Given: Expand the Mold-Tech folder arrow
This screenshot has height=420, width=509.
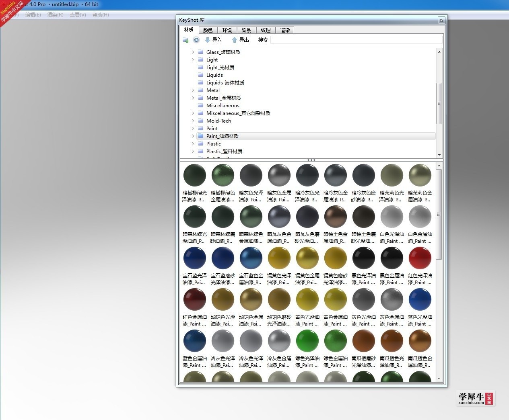Looking at the screenshot, I should coord(193,121).
